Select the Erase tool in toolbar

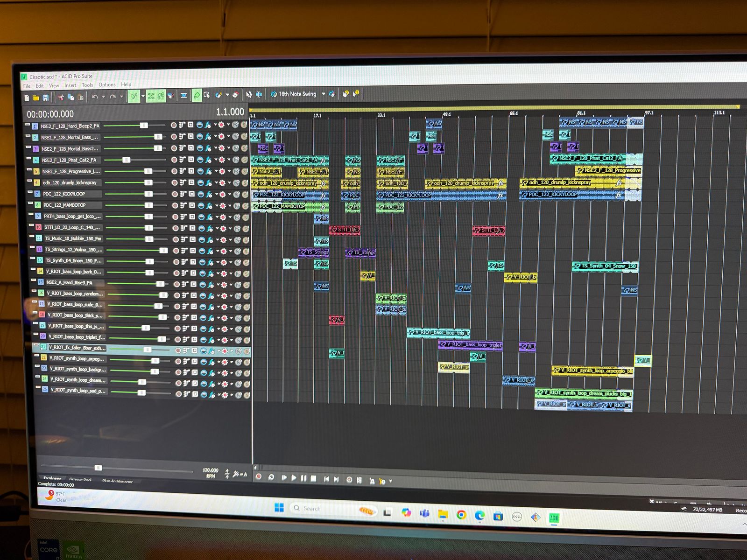tap(235, 95)
